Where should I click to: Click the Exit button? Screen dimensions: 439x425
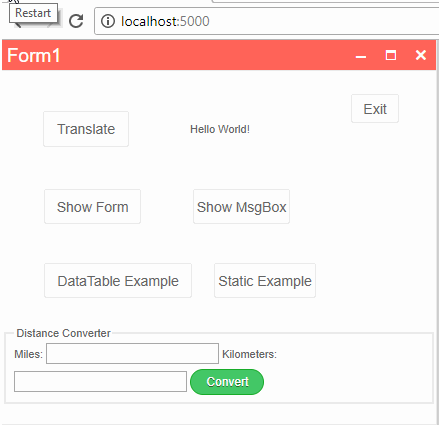(x=375, y=109)
